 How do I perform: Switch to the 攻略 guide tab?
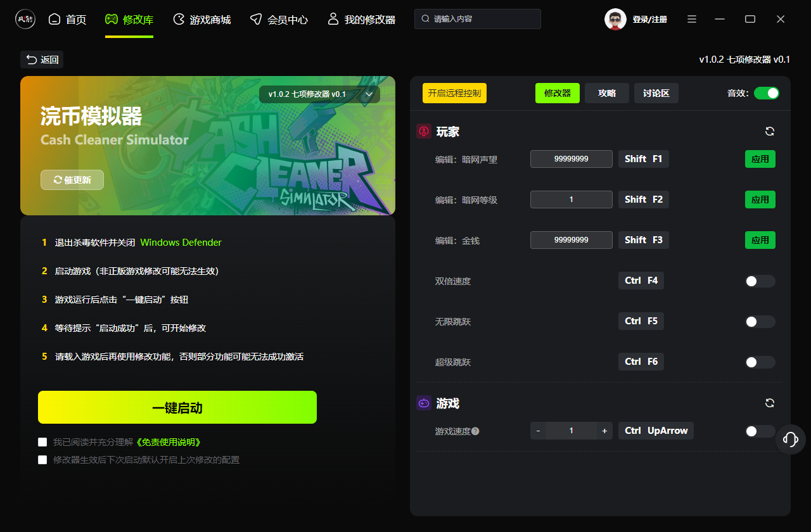[607, 93]
